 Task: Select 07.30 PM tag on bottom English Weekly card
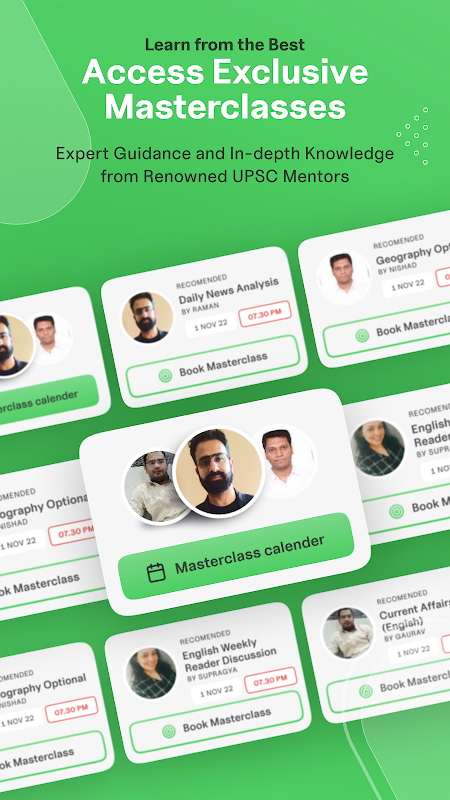pyautogui.click(x=270, y=680)
